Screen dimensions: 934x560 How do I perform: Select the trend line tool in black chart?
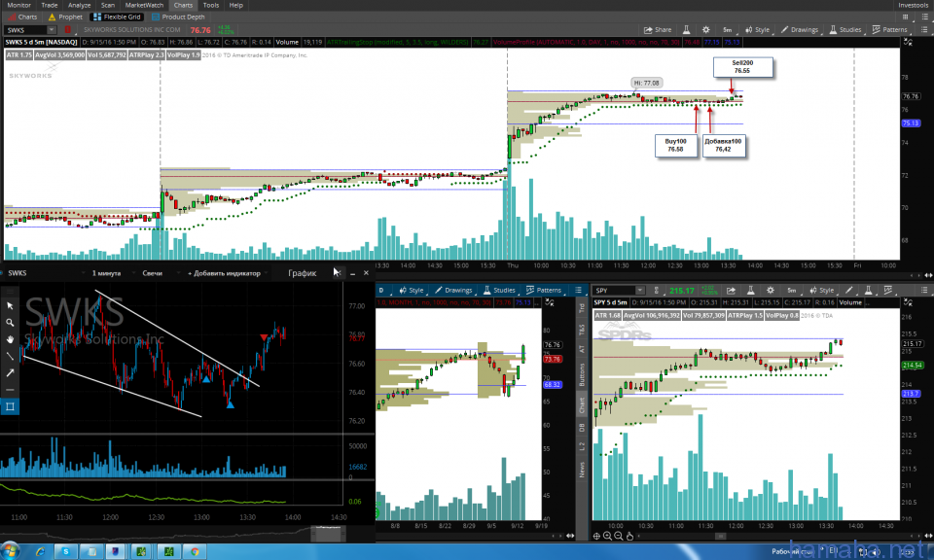10,356
